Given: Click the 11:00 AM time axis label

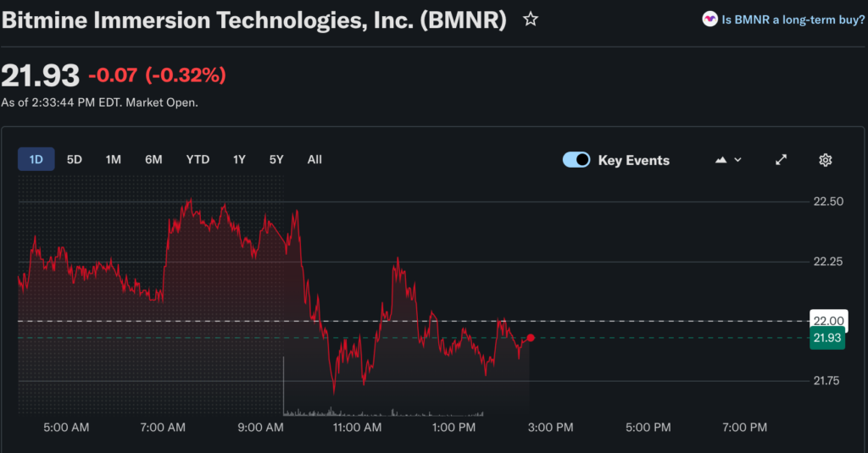Looking at the screenshot, I should click(357, 427).
